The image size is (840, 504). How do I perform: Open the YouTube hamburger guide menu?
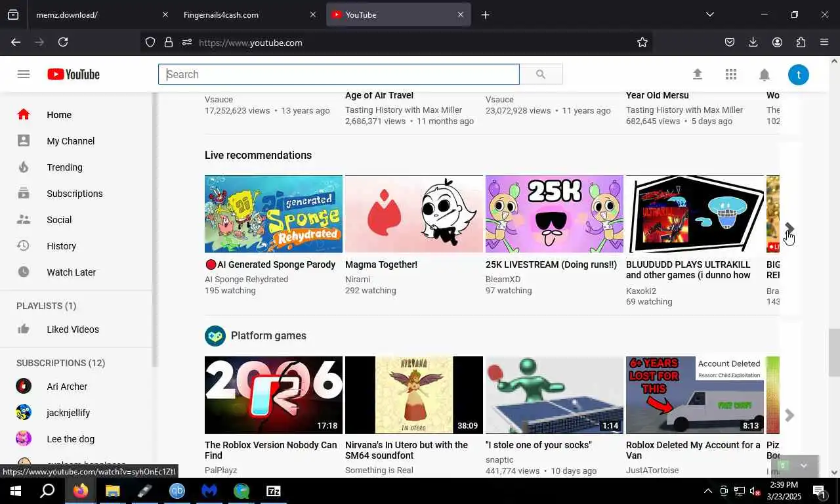tap(24, 74)
